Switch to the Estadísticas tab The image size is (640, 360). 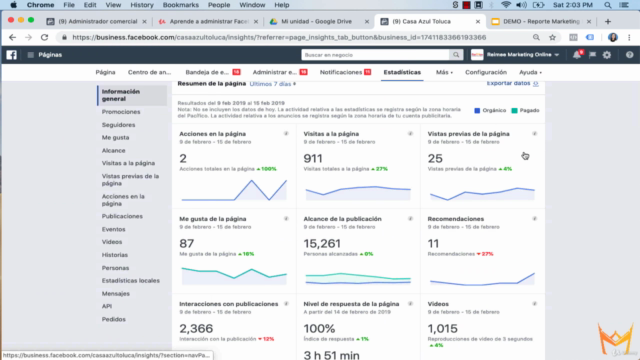coord(402,72)
